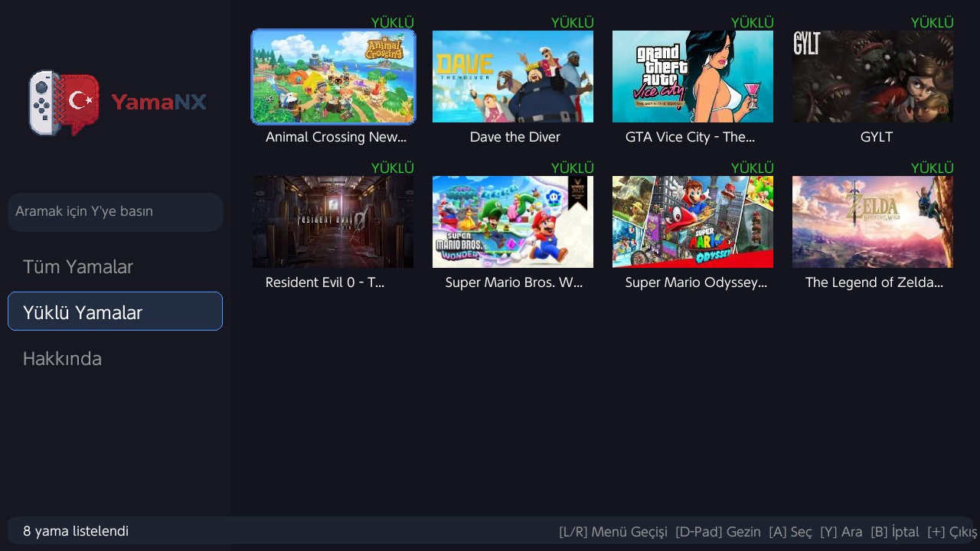Click the YÜKLÜ label above Legend of Zelda
The height and width of the screenshot is (551, 980).
pos(932,168)
